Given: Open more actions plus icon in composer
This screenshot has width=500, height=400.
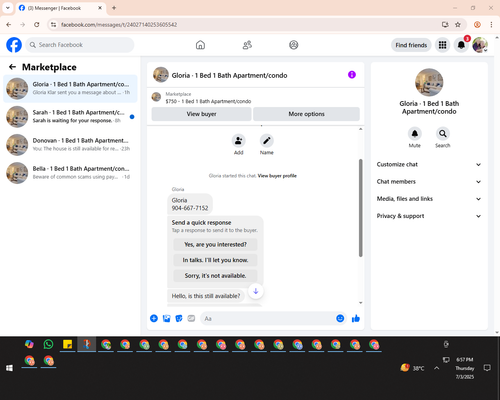Looking at the screenshot, I should click(x=154, y=318).
